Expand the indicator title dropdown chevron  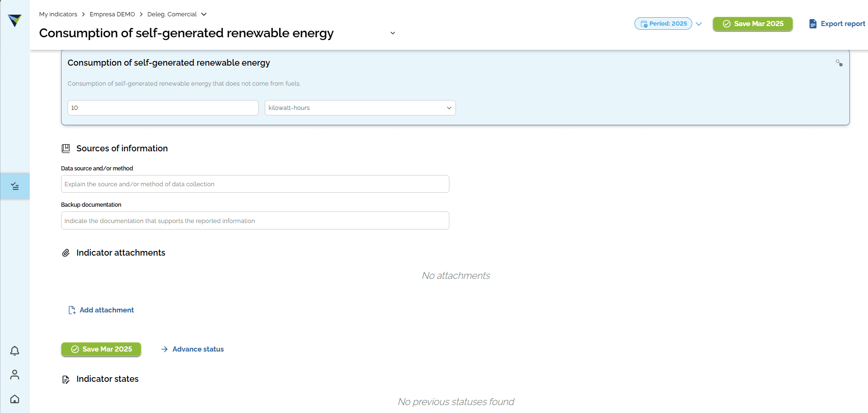coord(393,33)
